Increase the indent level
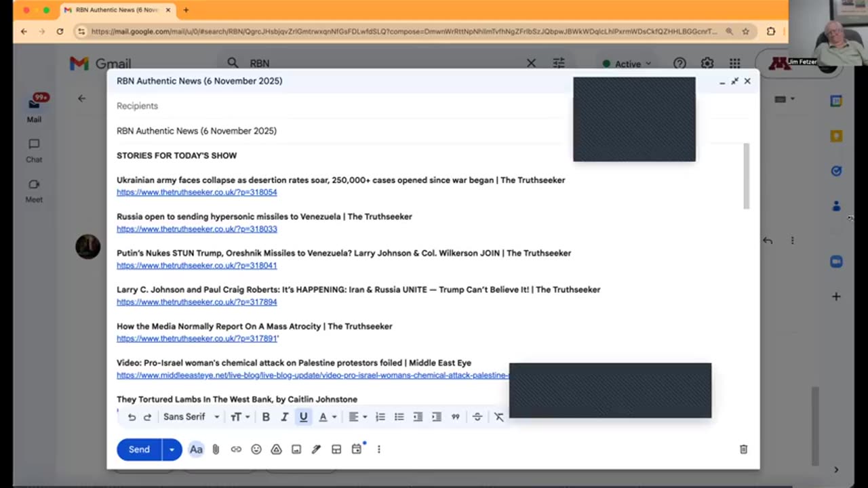 click(437, 417)
